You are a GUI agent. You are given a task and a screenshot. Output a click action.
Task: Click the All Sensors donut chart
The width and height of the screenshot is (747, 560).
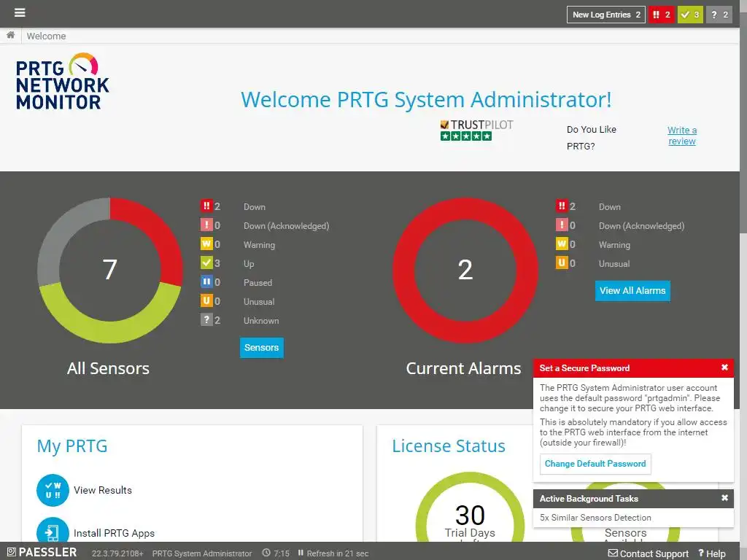pos(110,270)
